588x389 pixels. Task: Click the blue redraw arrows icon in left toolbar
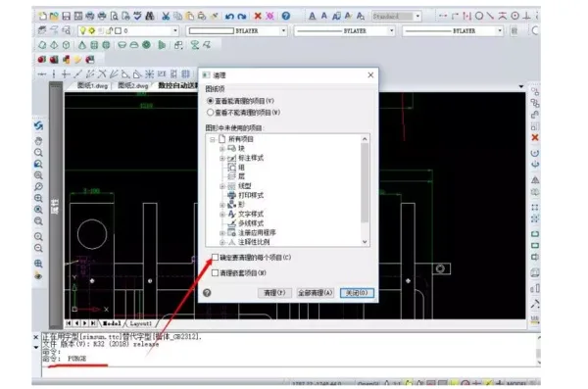(38, 126)
